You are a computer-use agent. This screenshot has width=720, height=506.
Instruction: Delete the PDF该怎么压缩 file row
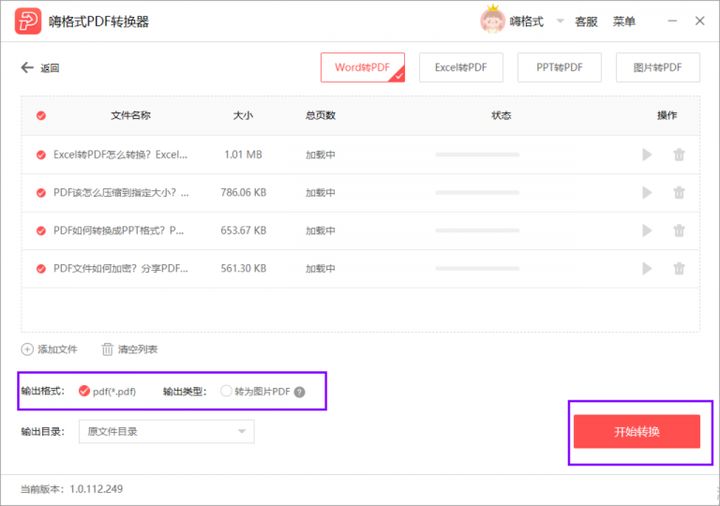coord(679,192)
